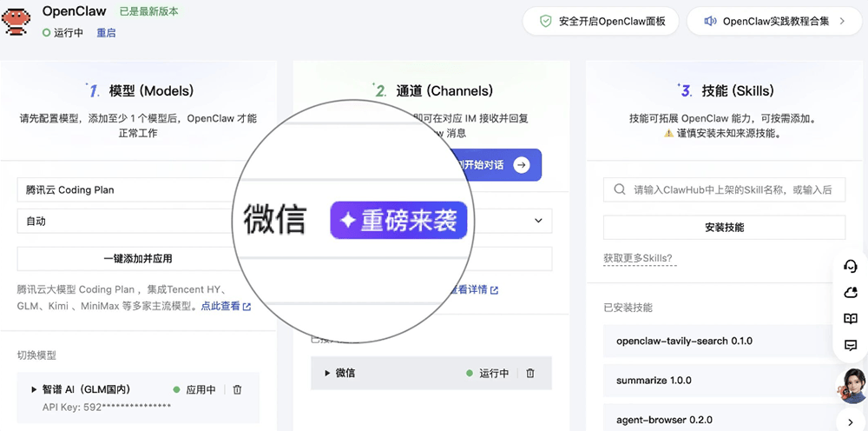Click the search icon in Skills field
The image size is (868, 431).
tap(619, 189)
